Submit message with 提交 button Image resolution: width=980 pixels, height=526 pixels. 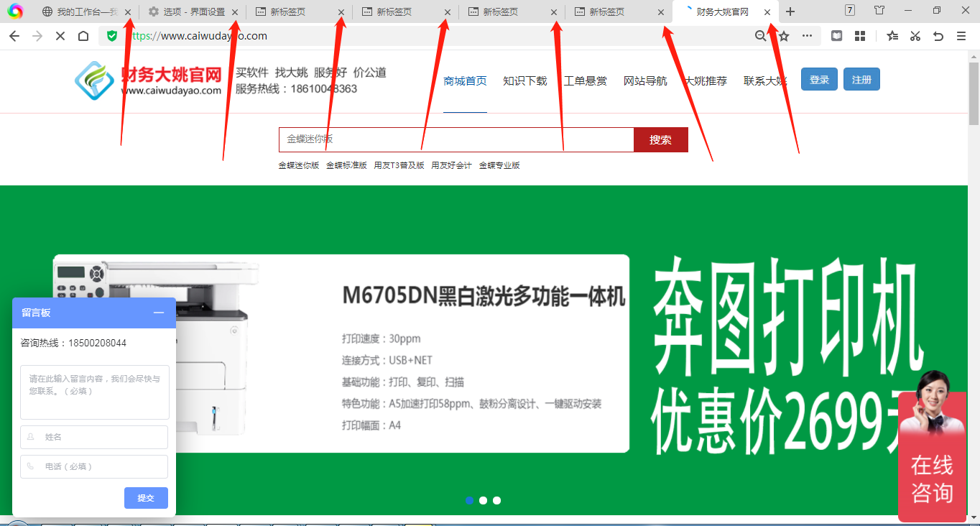click(x=146, y=498)
